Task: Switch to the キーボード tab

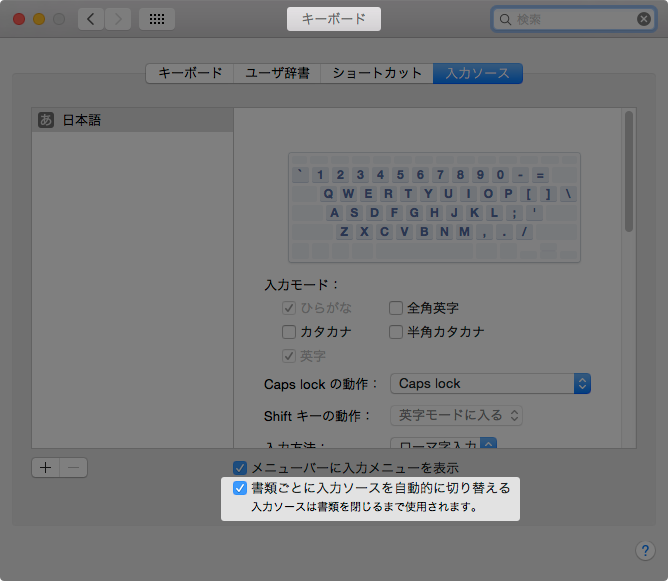Action: click(190, 73)
